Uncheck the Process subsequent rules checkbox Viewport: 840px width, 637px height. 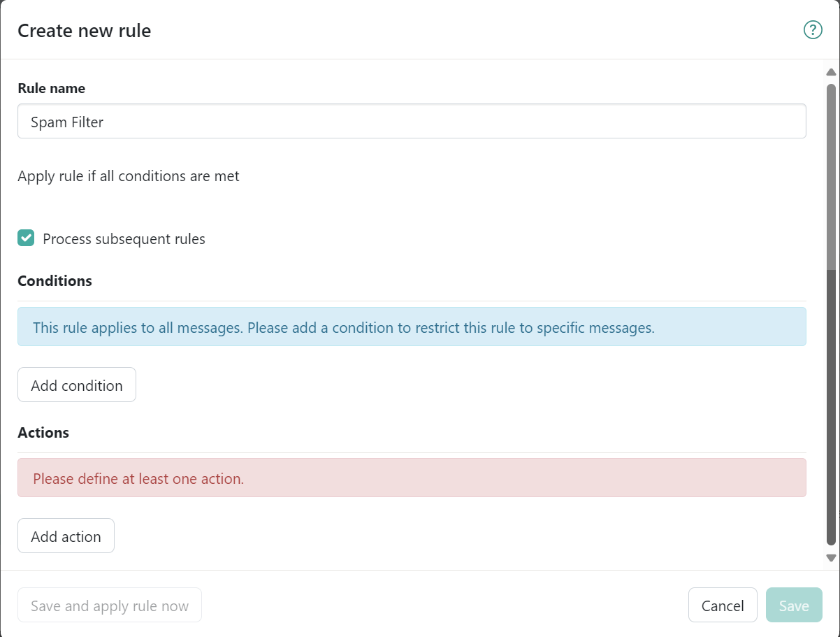[x=25, y=238]
